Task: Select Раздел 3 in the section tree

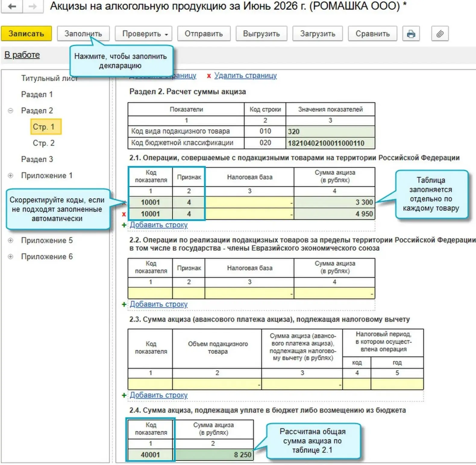Action: tap(37, 159)
